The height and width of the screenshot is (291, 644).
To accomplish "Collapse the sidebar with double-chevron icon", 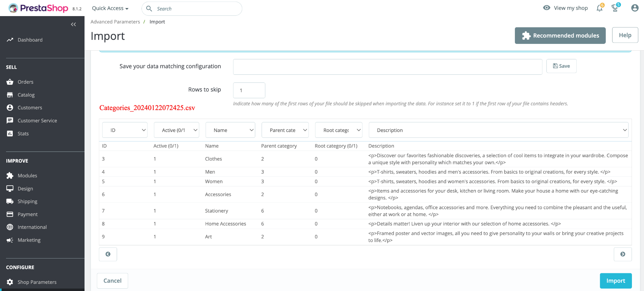I will tap(73, 24).
